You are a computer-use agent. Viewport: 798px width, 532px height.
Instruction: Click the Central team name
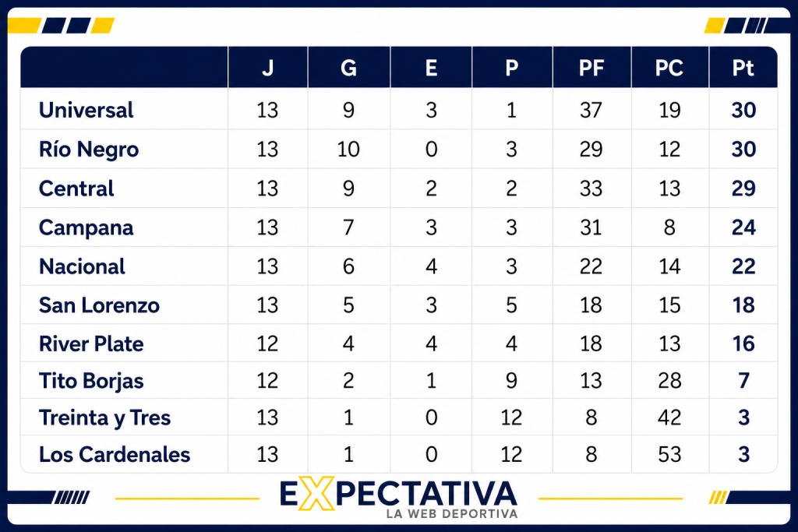pos(76,188)
